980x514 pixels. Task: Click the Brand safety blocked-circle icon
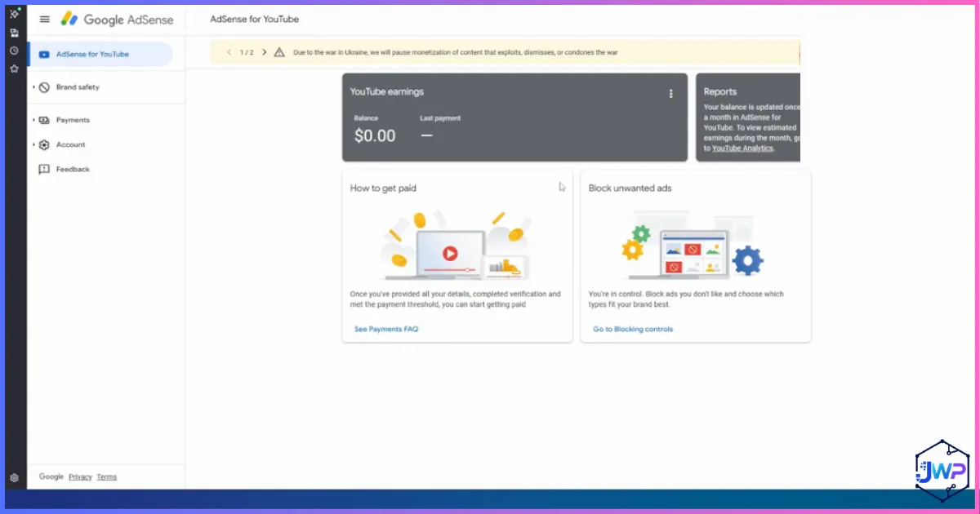coord(44,87)
